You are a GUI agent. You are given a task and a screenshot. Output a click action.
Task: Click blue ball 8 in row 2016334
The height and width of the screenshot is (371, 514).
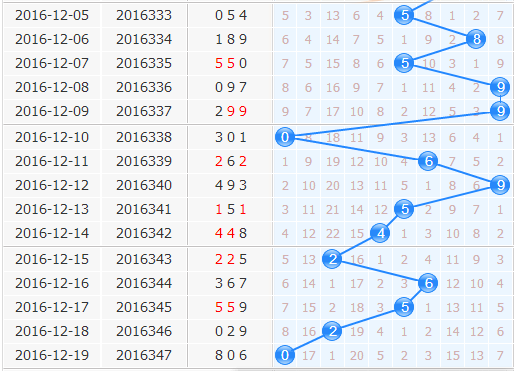click(476, 39)
